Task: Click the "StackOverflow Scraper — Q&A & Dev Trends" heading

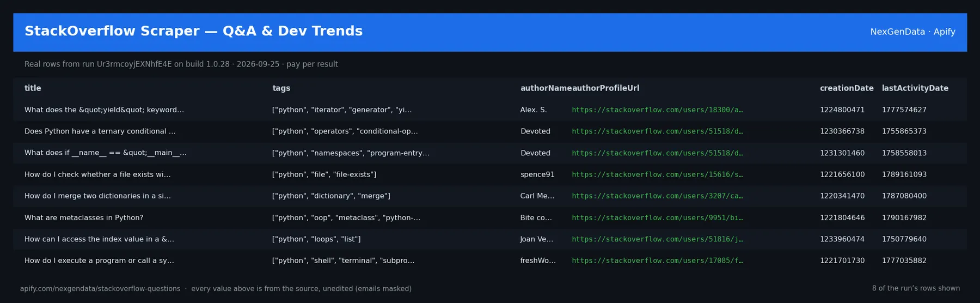Action: coord(193,31)
